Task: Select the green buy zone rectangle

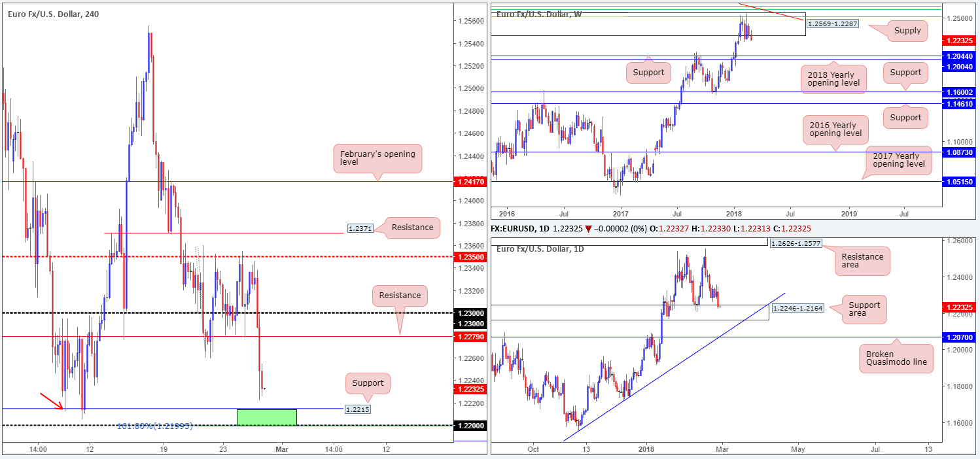Action: coord(267,417)
